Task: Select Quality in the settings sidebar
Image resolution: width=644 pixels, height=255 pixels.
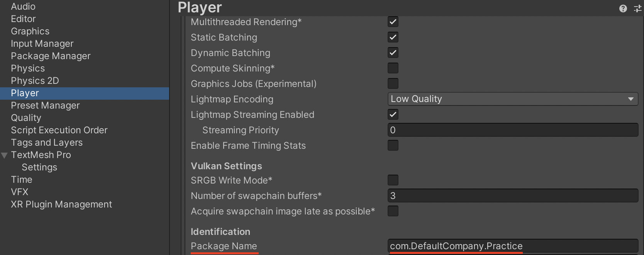Action: tap(26, 117)
